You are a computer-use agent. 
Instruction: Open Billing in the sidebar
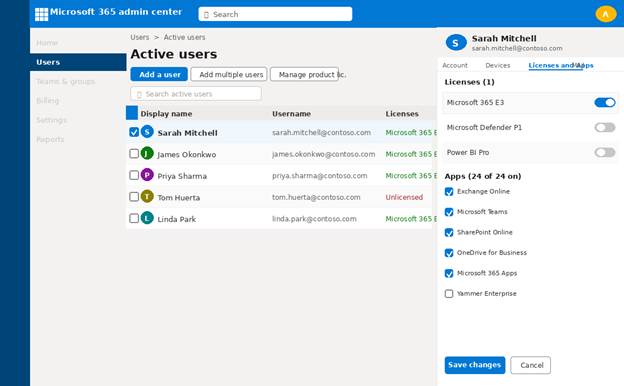(x=47, y=101)
